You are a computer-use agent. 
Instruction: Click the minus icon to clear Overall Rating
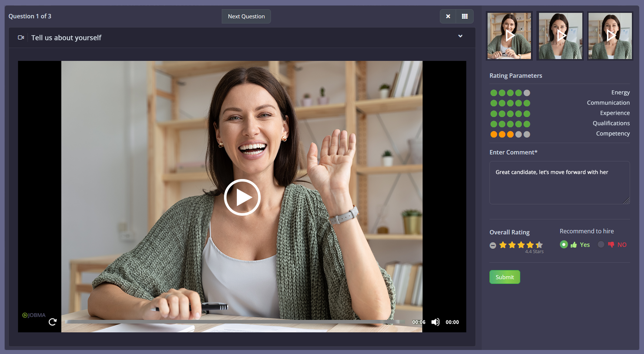point(493,245)
